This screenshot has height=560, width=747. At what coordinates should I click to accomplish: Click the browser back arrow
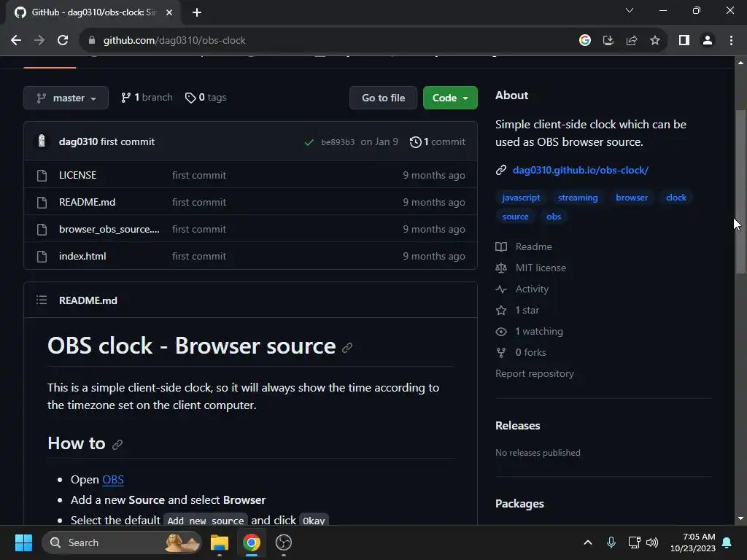pos(16,41)
